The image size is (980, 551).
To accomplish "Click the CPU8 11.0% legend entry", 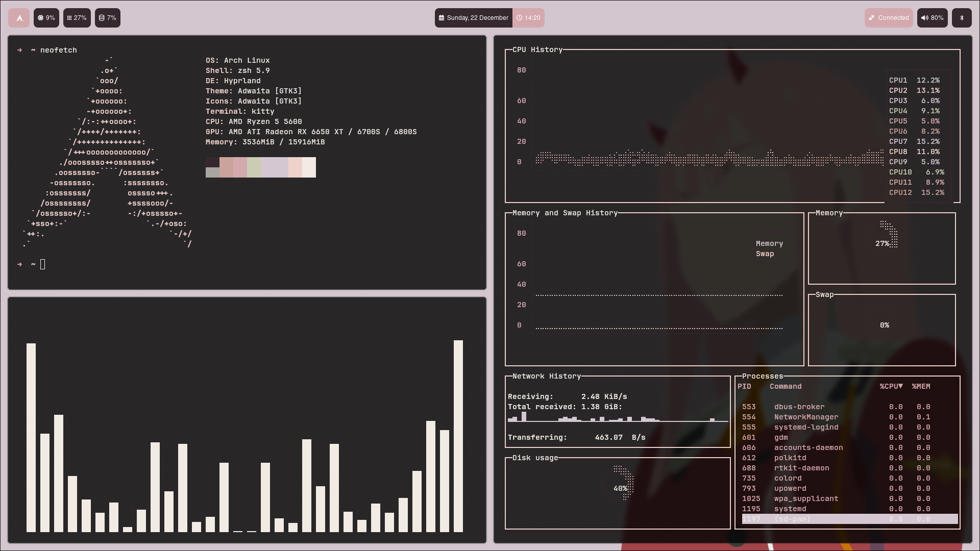I will [x=914, y=152].
